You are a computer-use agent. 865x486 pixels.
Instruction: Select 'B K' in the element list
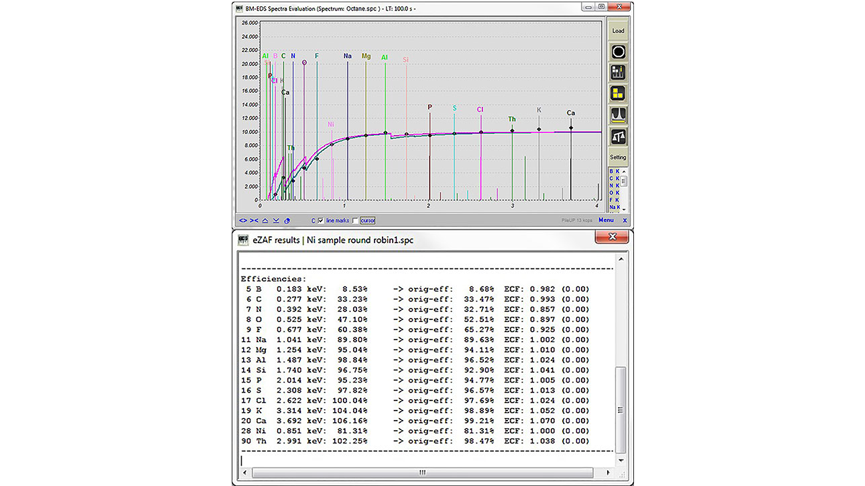(614, 172)
